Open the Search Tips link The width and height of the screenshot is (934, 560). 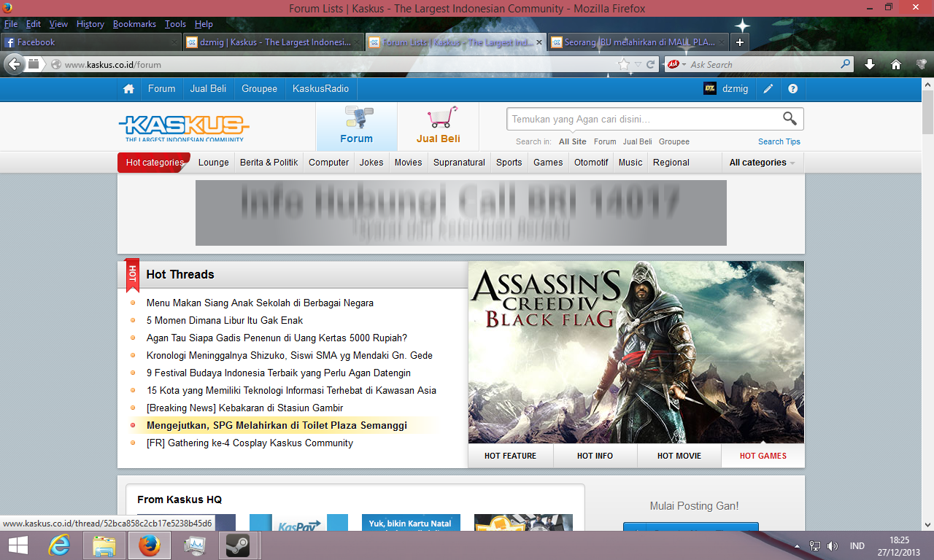point(779,141)
